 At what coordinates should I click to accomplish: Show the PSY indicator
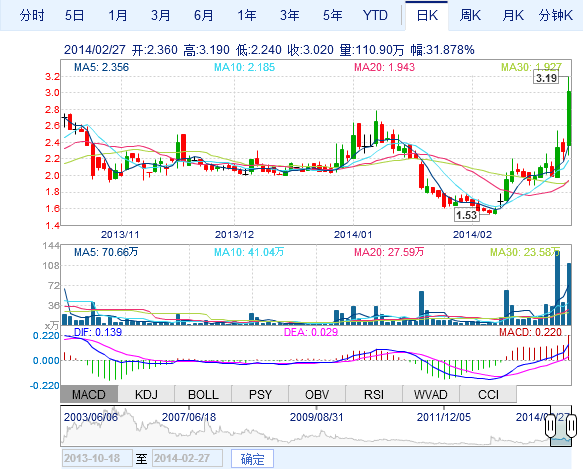260,394
